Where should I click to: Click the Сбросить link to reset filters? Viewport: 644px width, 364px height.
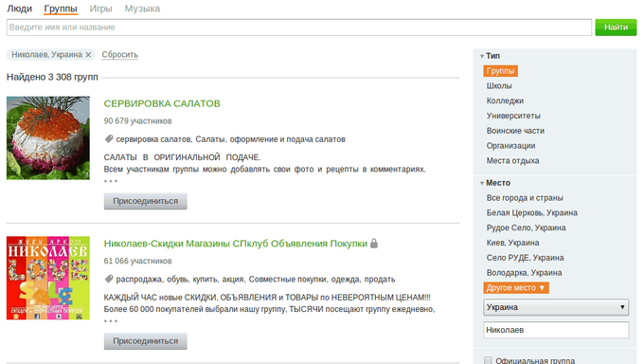120,55
